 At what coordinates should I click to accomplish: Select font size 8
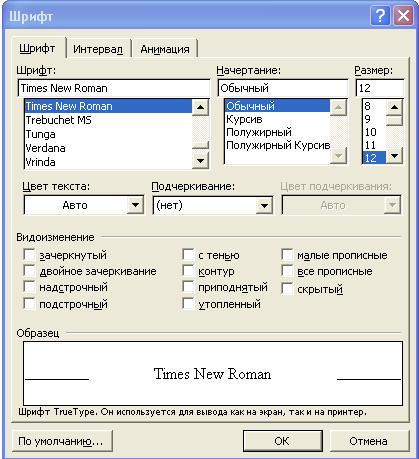tap(374, 106)
